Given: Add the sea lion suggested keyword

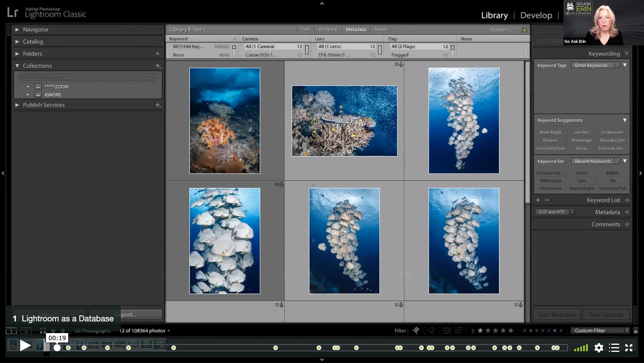Looking at the screenshot, I should pos(581,132).
